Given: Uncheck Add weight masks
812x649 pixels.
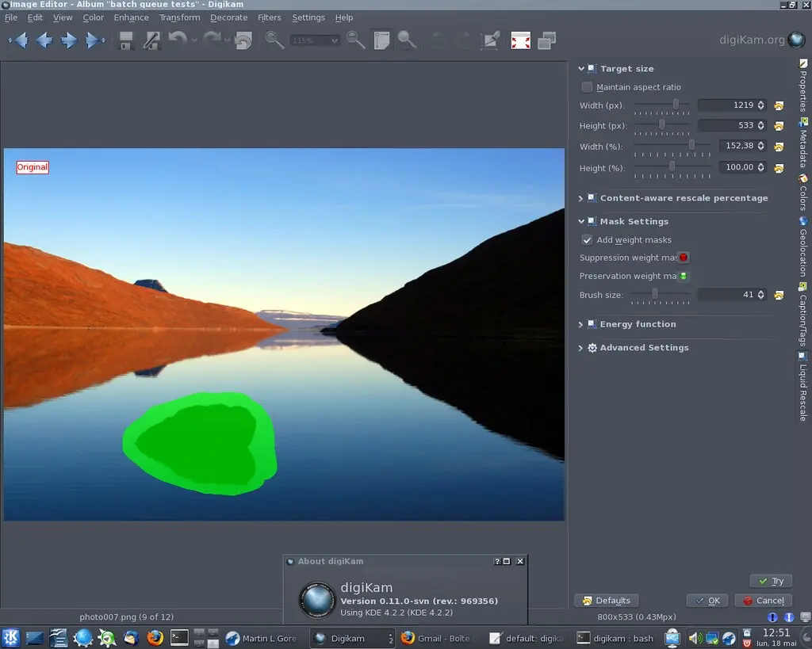Looking at the screenshot, I should tap(587, 239).
